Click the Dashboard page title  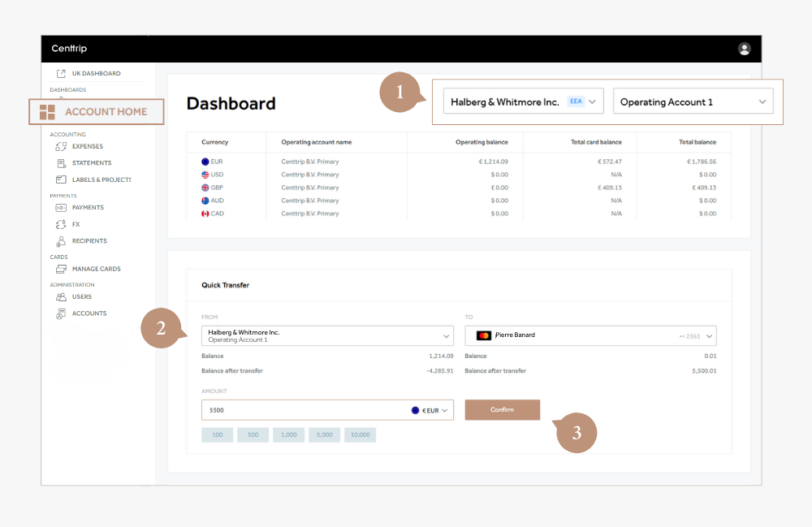[x=231, y=104]
